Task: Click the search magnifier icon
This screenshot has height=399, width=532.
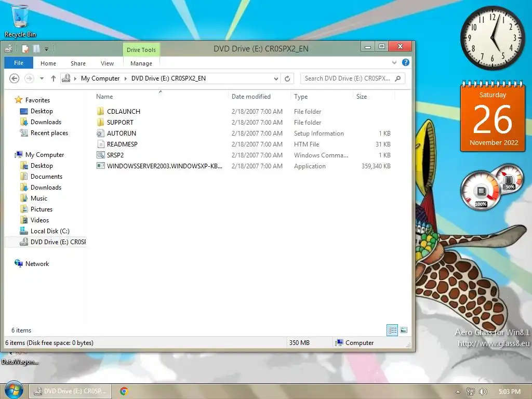Action: (398, 78)
